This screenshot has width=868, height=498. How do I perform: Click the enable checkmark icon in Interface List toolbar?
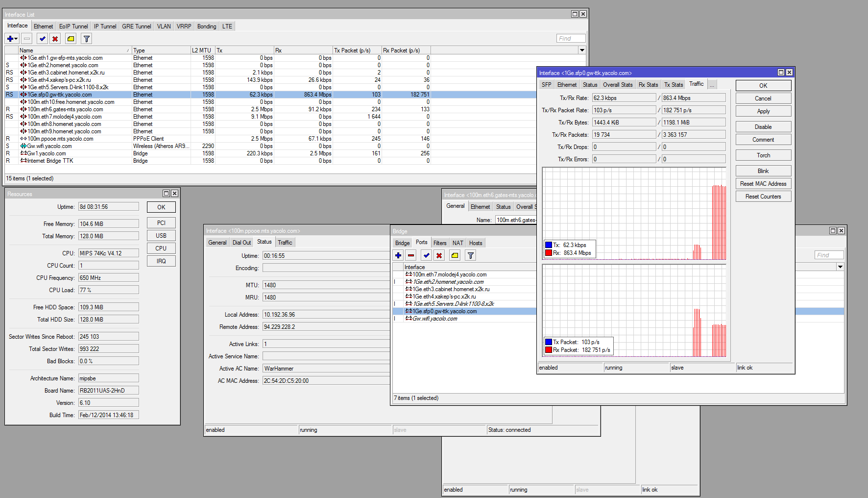[x=43, y=39]
